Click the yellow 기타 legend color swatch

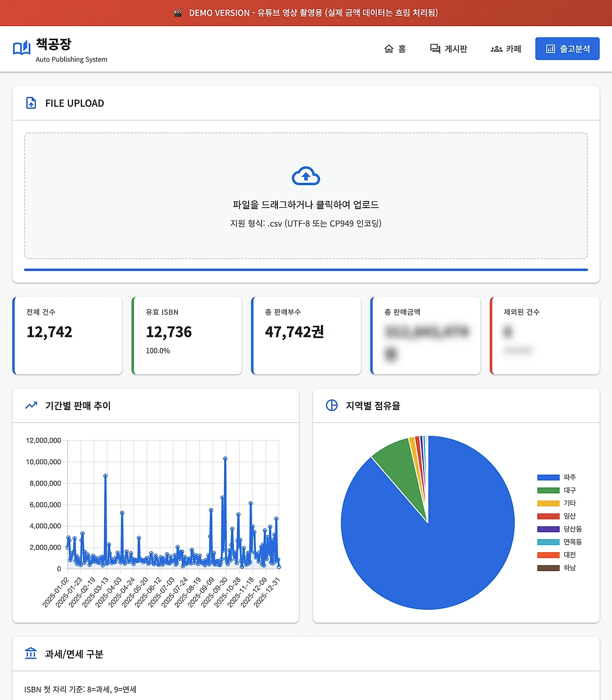pos(548,503)
